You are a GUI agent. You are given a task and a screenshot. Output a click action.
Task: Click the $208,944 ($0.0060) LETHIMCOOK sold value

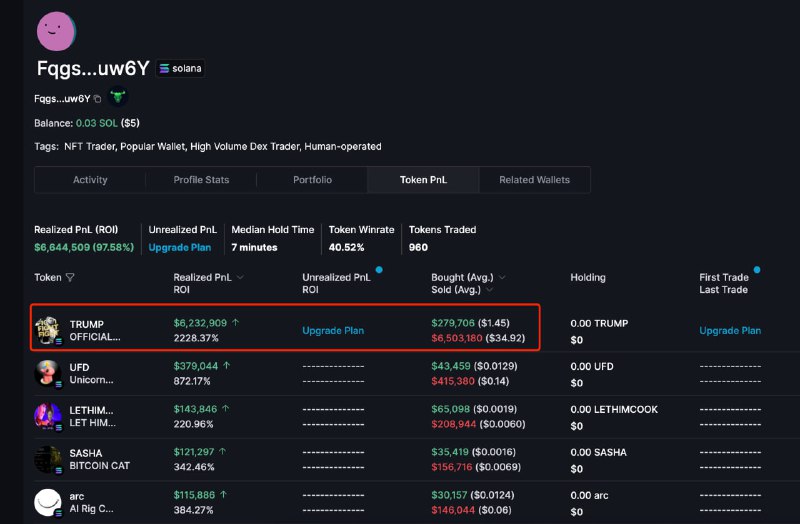tap(478, 424)
